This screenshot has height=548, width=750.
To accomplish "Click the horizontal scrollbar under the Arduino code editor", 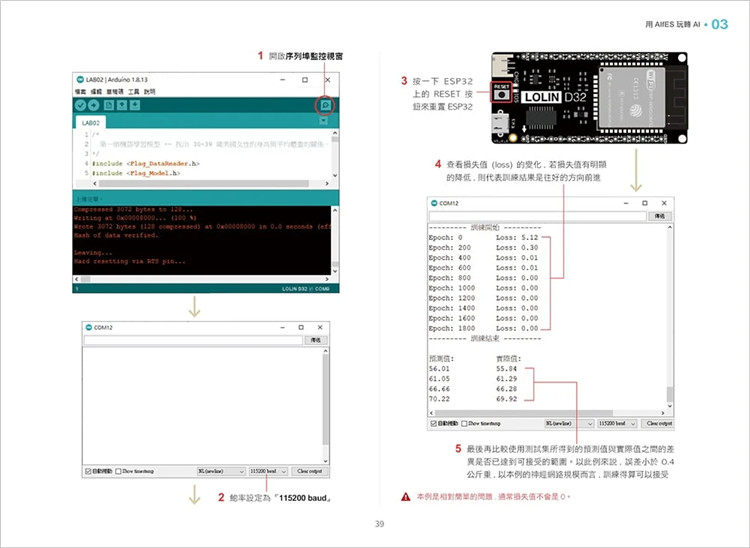I will click(x=210, y=183).
